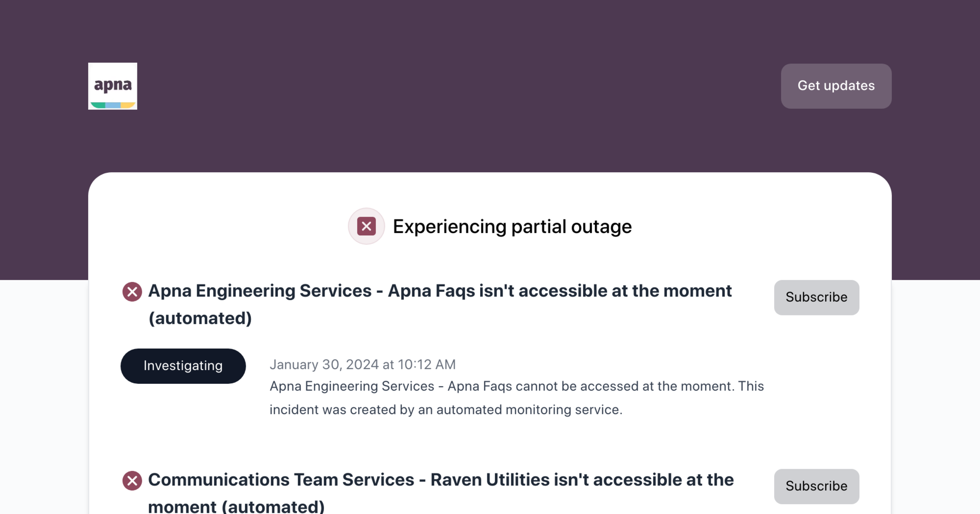Open the Get updates panel

tap(835, 86)
